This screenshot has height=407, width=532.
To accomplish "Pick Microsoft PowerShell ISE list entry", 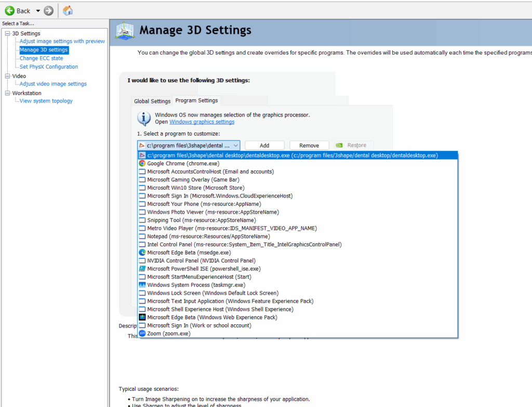I will [204, 269].
